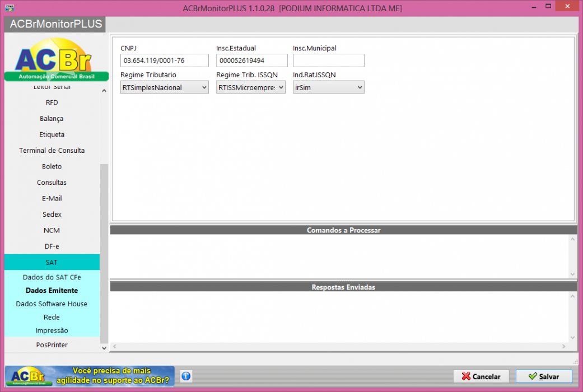Click the Insc.Estadual input field
This screenshot has width=583, height=392.
(251, 60)
